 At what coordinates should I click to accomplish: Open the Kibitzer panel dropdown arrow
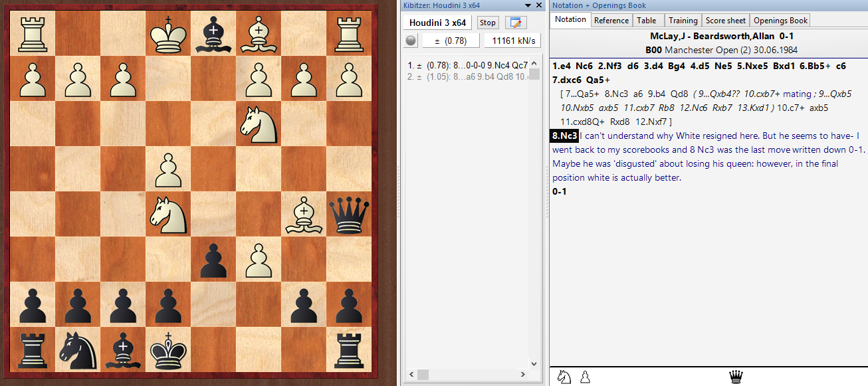coord(528,5)
